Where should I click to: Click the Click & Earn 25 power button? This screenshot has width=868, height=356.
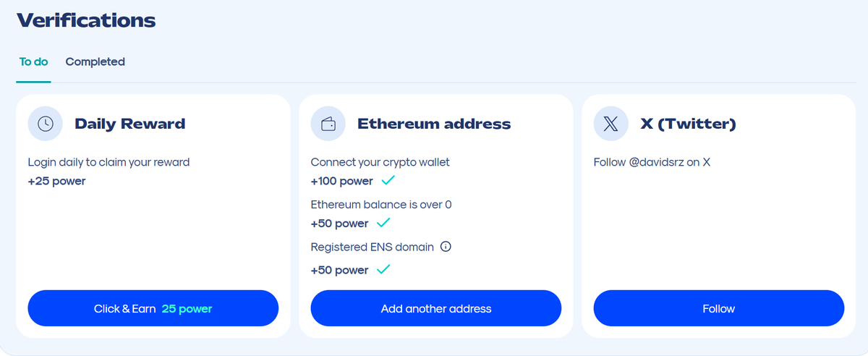(x=153, y=309)
